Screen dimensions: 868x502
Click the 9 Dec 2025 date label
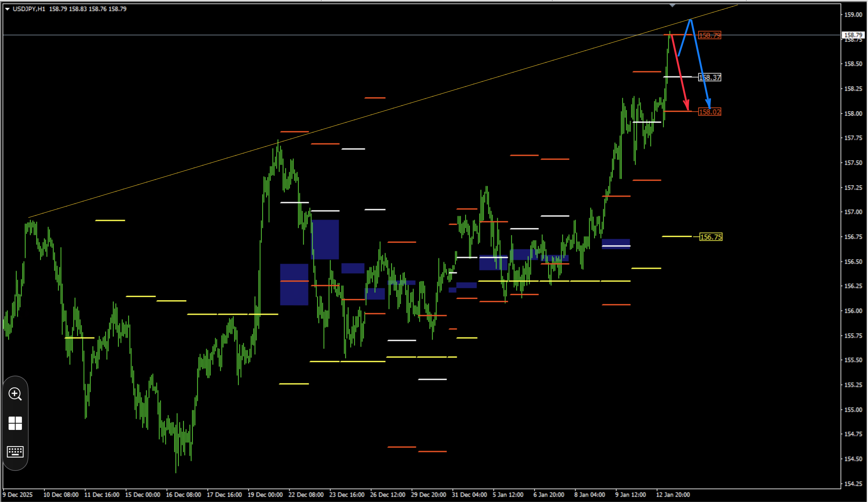17,495
